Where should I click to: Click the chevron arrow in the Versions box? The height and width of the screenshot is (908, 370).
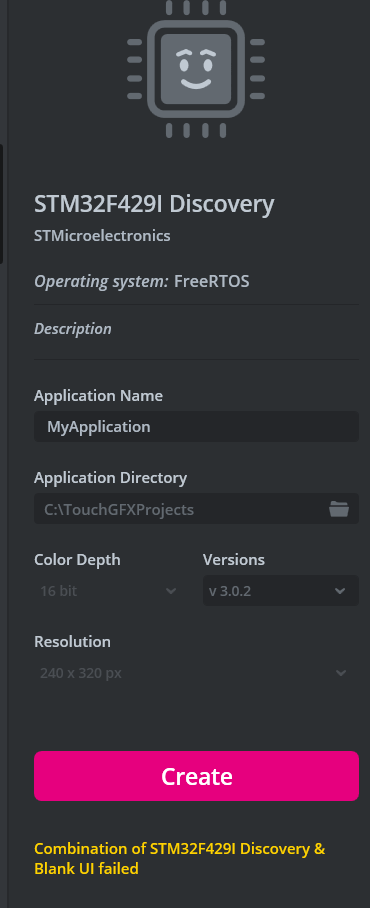coord(340,591)
